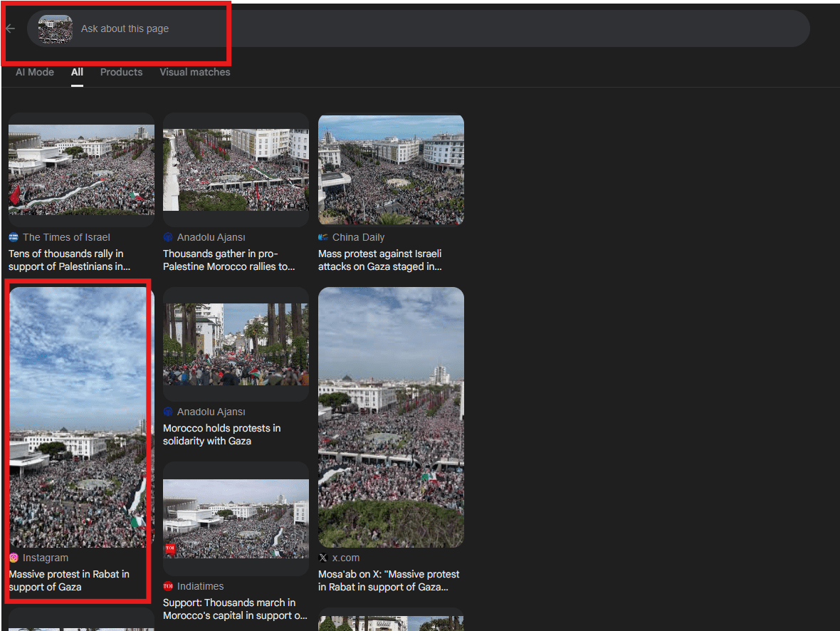Click the Anadolu Ajansı icon above 'Thousands gather'
The width and height of the screenshot is (840, 631).
tap(168, 237)
